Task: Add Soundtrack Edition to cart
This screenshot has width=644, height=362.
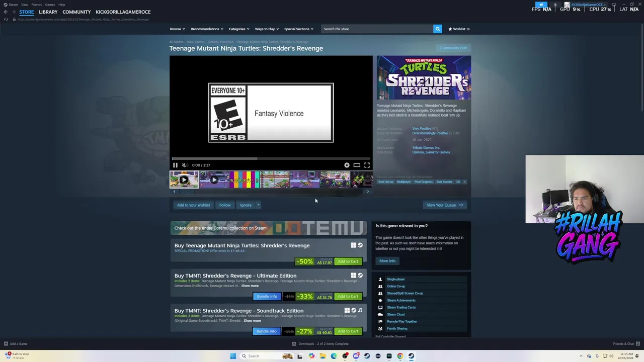Action: coord(348,331)
